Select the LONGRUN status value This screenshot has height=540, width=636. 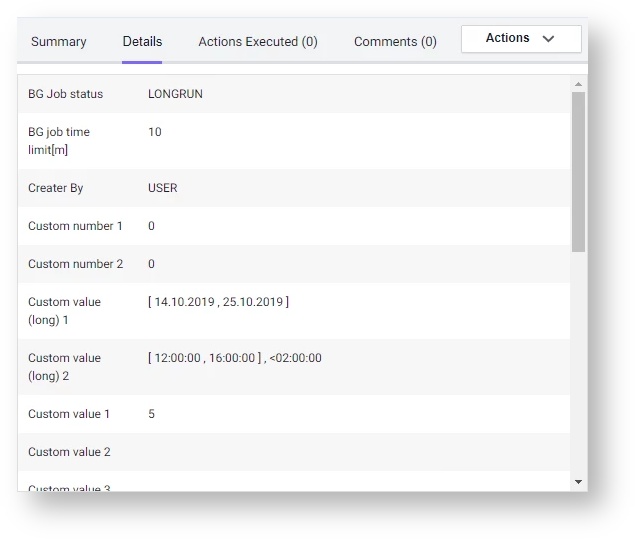[175, 94]
